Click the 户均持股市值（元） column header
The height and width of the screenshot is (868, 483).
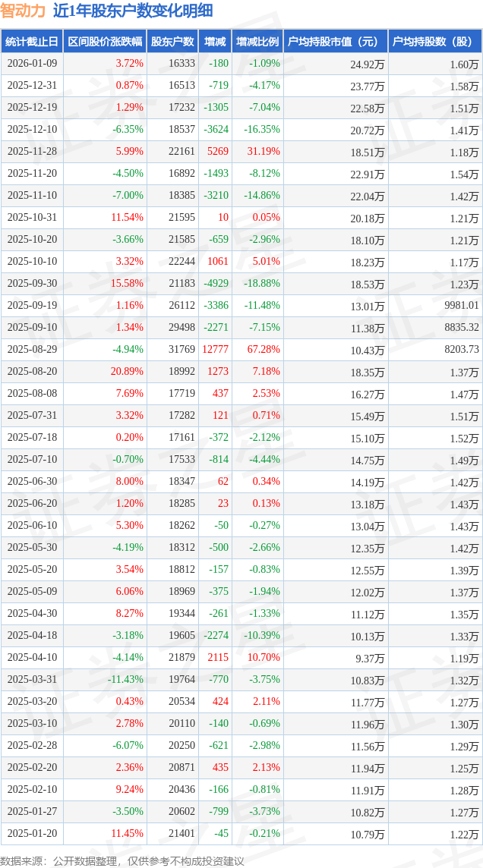tap(334, 42)
